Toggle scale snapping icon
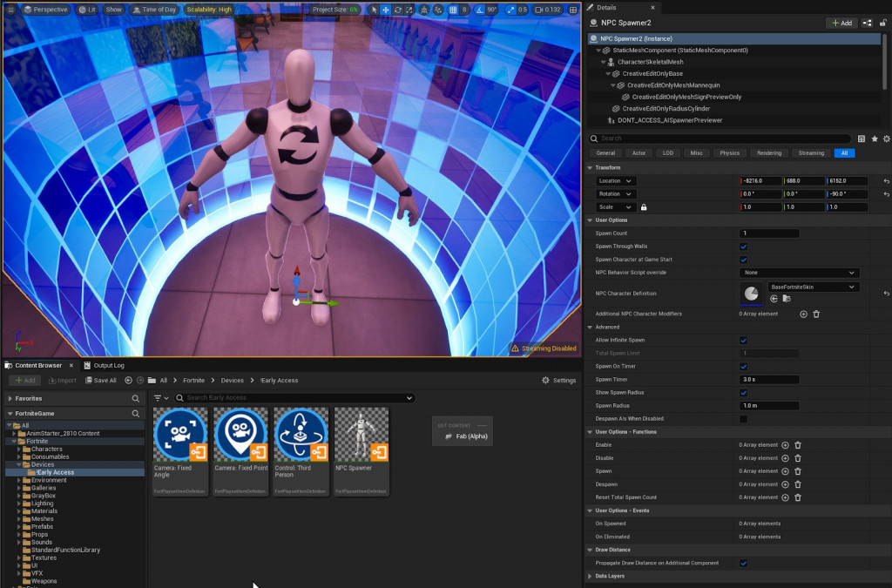 coord(510,10)
